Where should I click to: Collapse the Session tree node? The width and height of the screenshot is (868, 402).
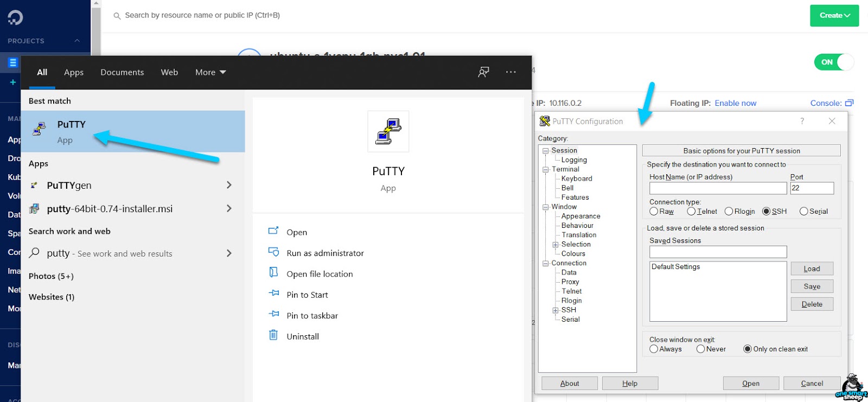[546, 151]
